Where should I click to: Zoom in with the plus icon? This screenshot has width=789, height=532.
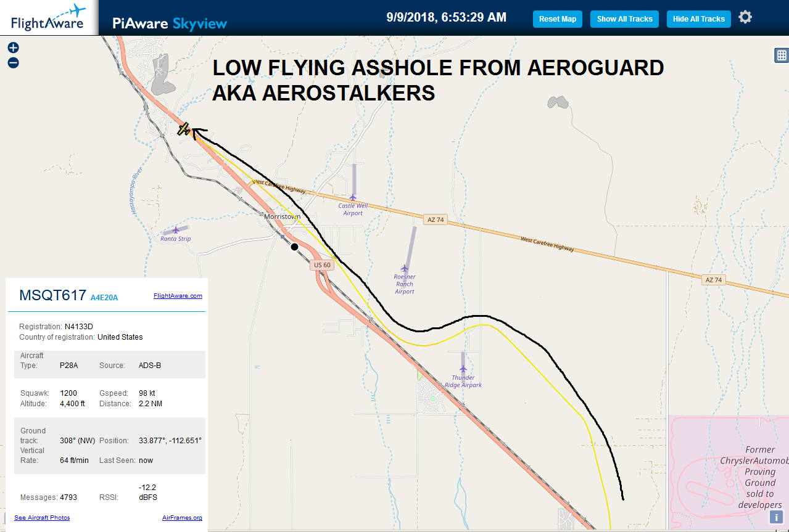pyautogui.click(x=13, y=47)
